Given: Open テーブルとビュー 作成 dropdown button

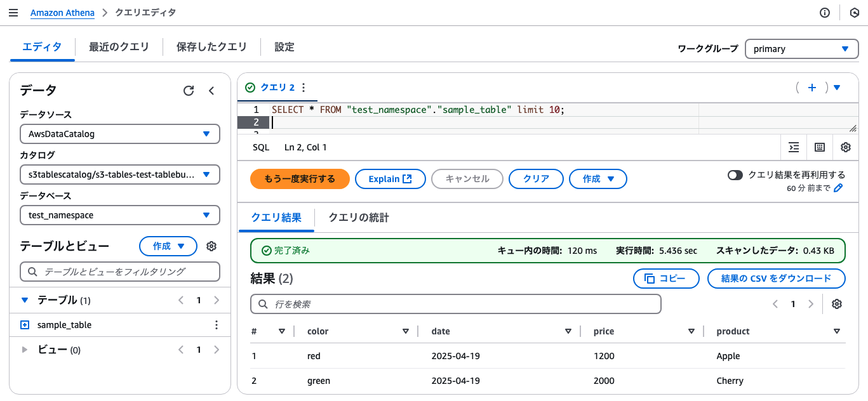Looking at the screenshot, I should 168,246.
